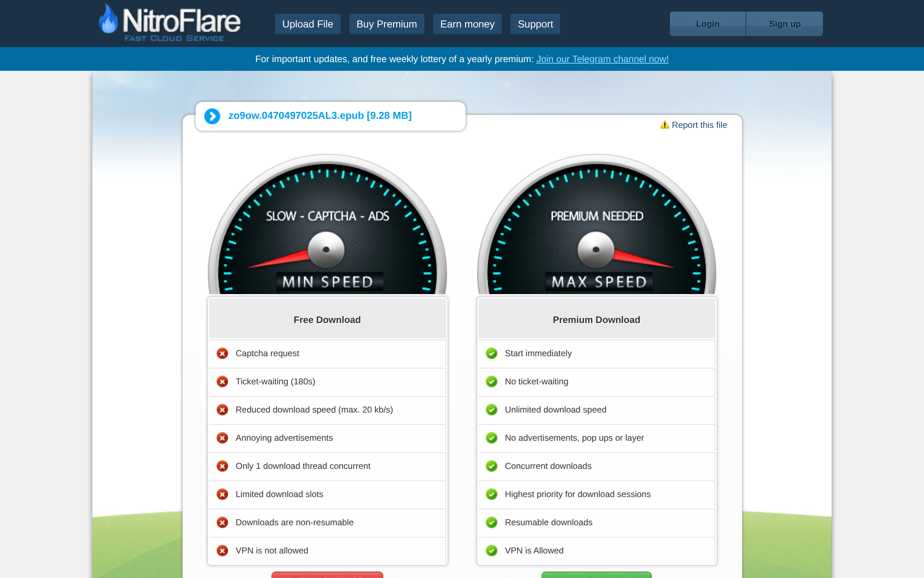Click the "Ticket-waiting (180s)" text
The image size is (924, 578).
pos(275,381)
